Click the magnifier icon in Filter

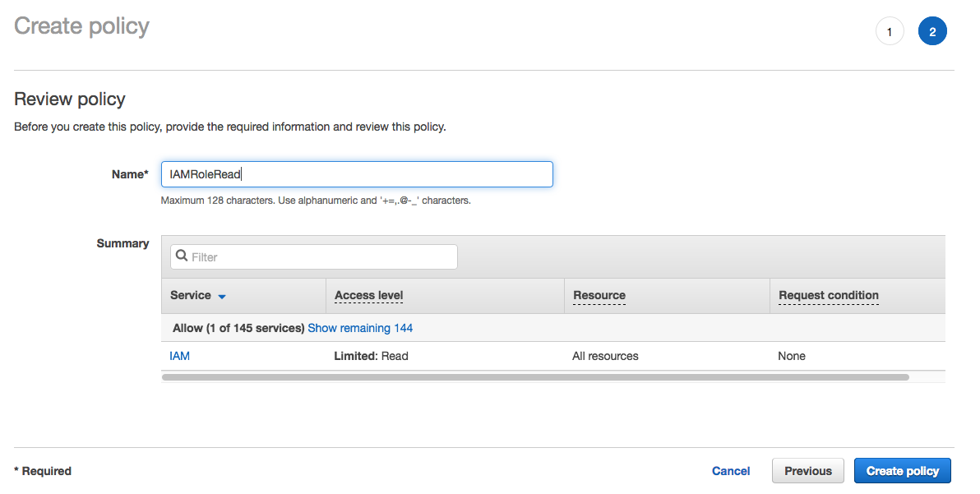coord(181,256)
